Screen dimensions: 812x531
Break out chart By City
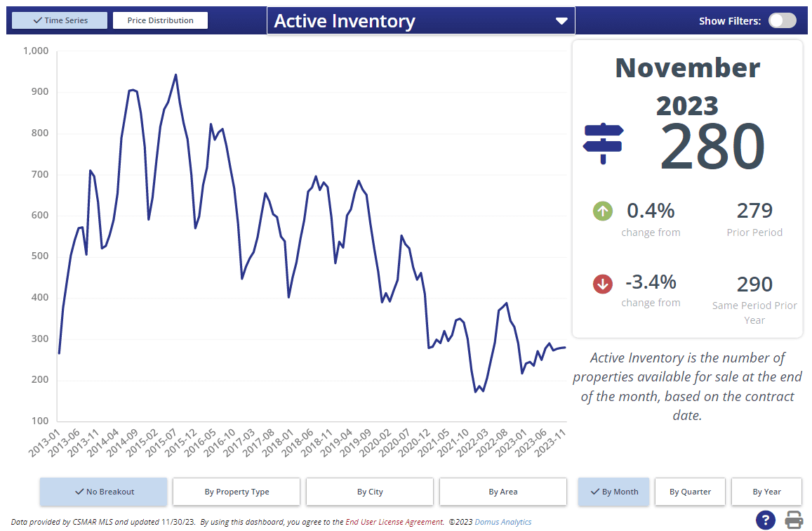pos(370,492)
